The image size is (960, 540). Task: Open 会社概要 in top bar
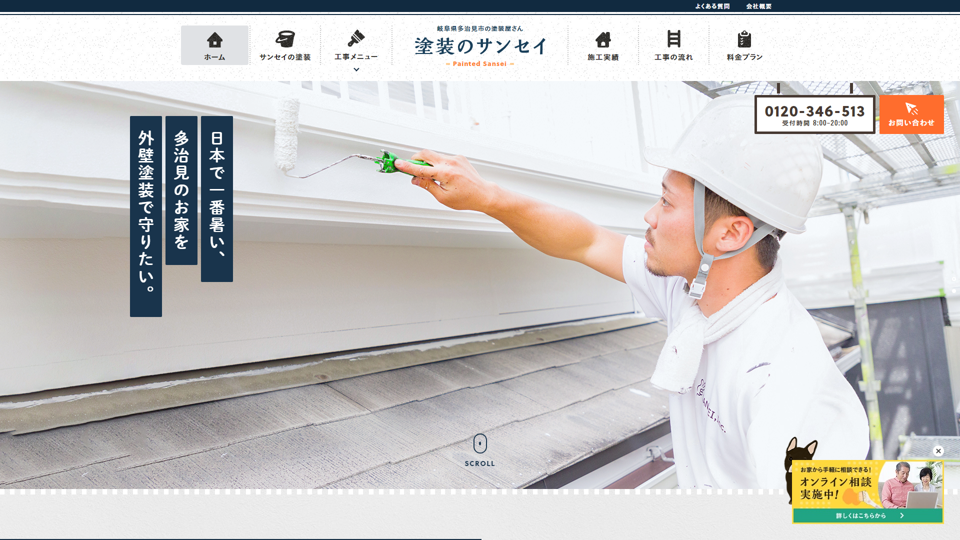click(759, 6)
